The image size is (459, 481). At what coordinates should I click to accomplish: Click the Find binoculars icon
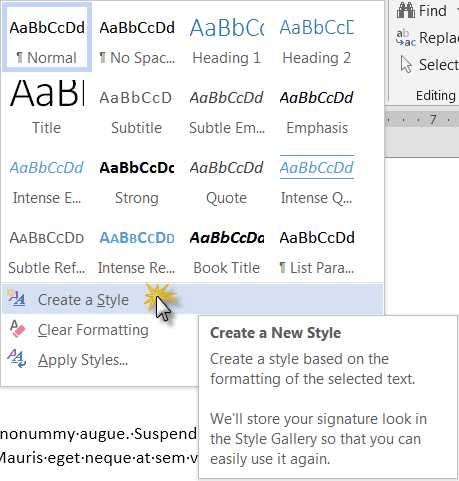(405, 11)
